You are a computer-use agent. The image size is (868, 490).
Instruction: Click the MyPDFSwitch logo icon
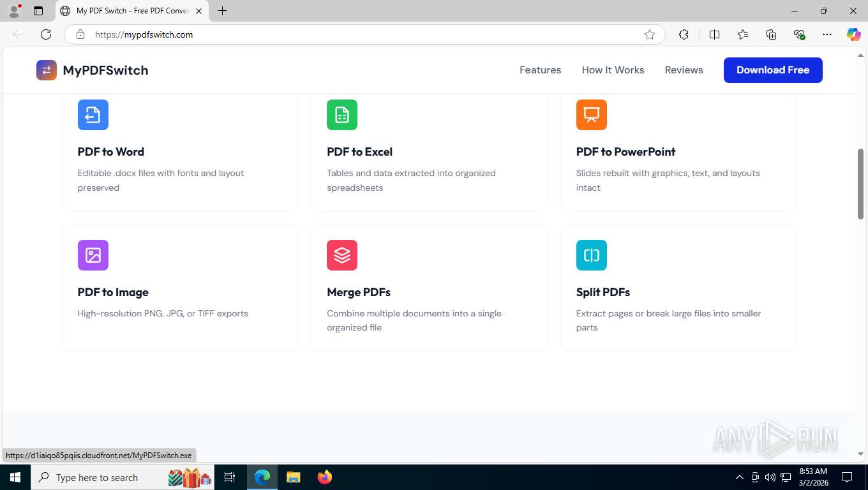(x=47, y=70)
